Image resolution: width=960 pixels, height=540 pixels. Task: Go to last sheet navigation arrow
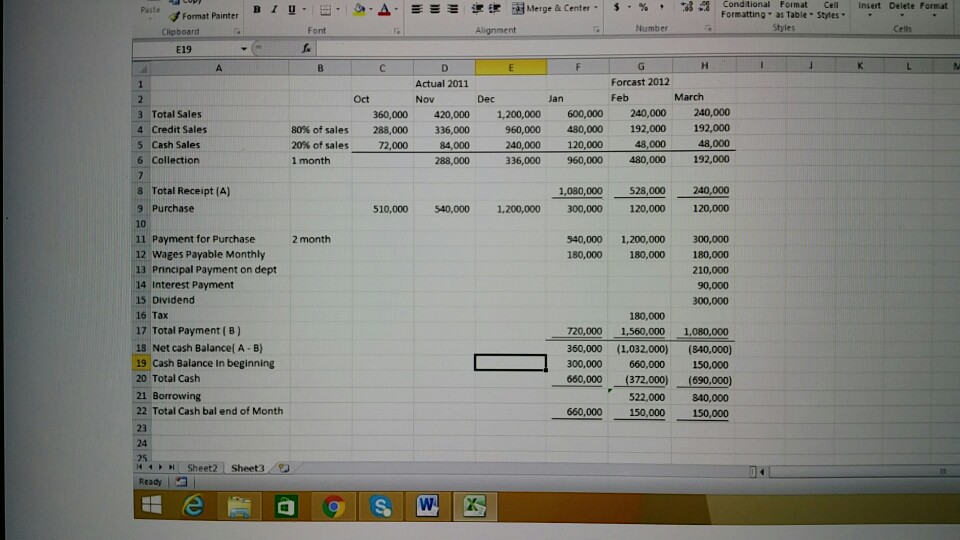point(171,467)
